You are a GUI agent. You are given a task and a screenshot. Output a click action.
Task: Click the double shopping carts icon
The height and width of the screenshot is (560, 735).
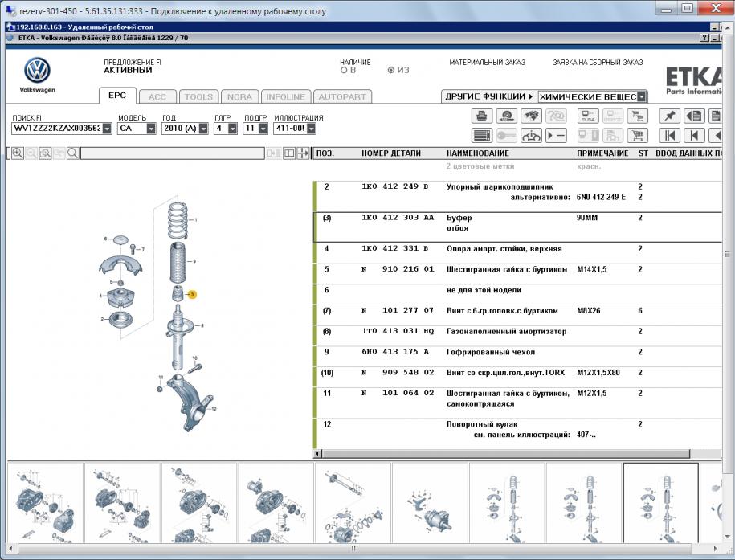click(638, 116)
